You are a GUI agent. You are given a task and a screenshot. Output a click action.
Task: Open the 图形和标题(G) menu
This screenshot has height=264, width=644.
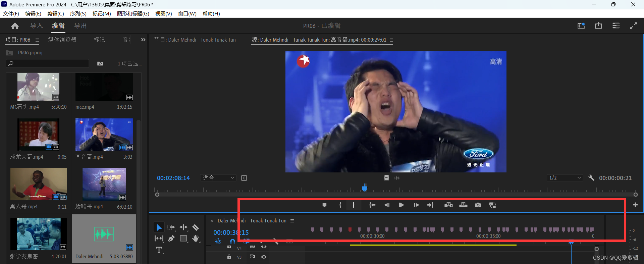pyautogui.click(x=133, y=13)
